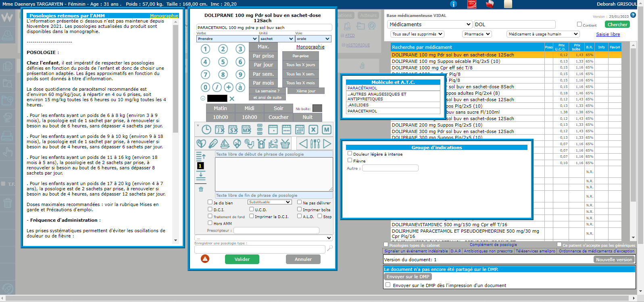This screenshot has width=644, height=302.
Task: Check the 'Ne pas délivrer' checkbox
Action: pos(299,202)
